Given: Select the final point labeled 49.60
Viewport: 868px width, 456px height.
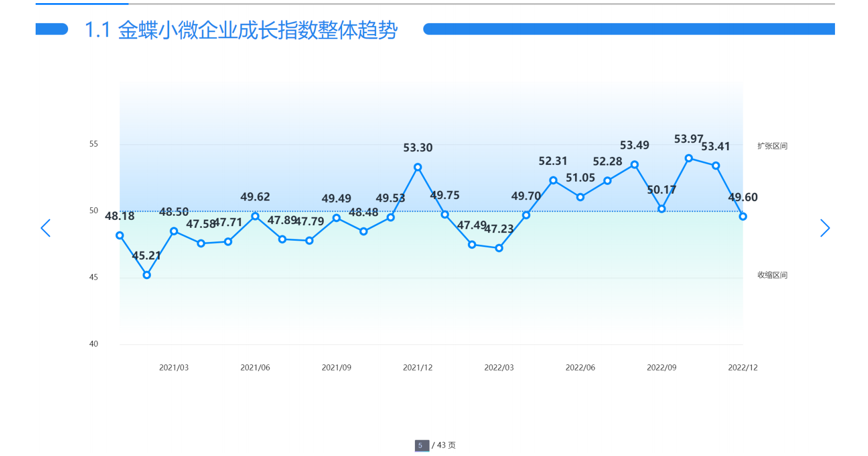Looking at the screenshot, I should 743,216.
